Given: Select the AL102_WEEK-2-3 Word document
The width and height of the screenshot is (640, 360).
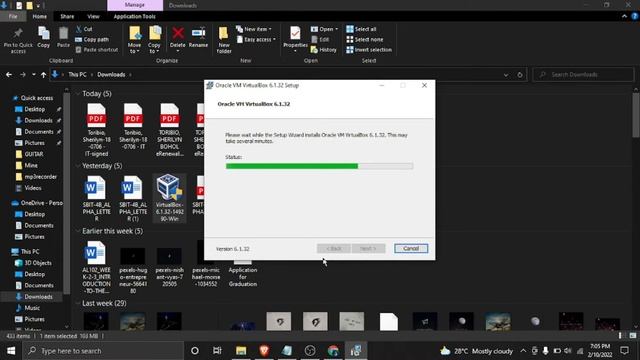Looking at the screenshot, I should point(96,267).
